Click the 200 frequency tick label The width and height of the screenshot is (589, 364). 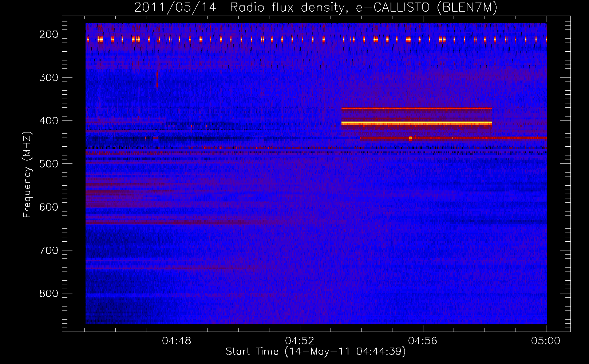pyautogui.click(x=48, y=34)
